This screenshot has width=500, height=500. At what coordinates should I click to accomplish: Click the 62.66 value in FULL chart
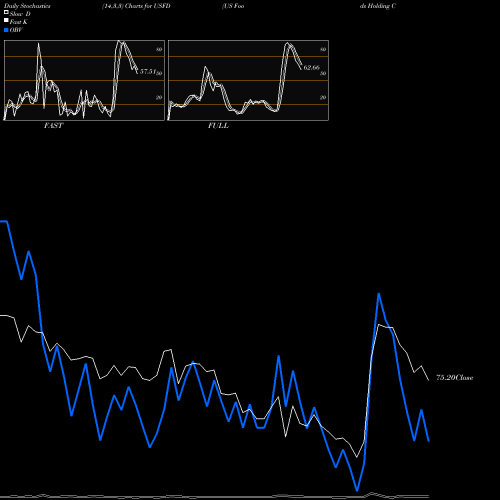[312, 67]
